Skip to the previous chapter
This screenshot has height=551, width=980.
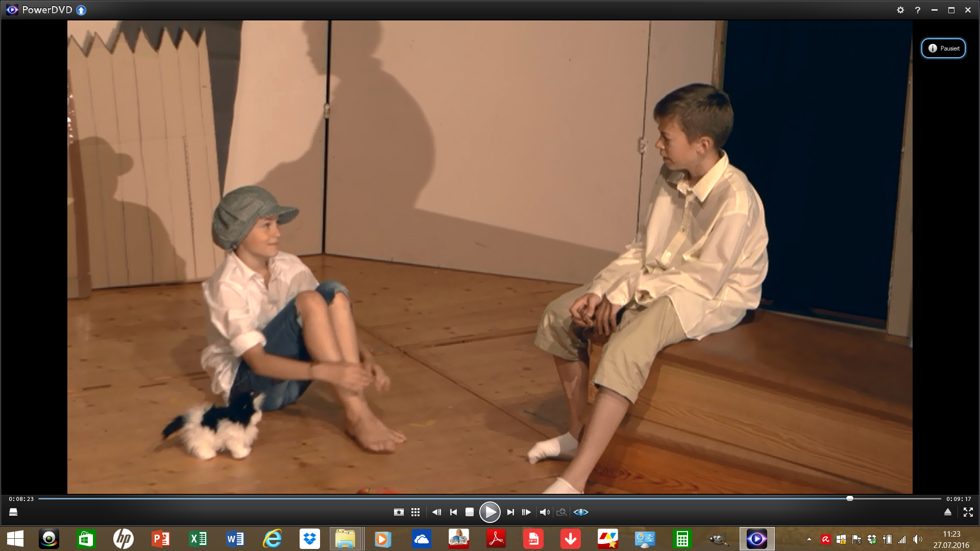pos(453,512)
